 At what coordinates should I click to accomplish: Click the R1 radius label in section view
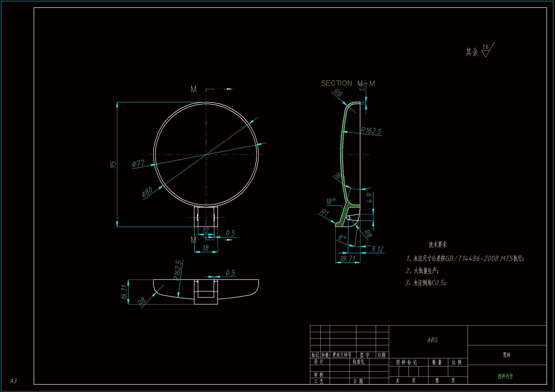pyautogui.click(x=325, y=212)
